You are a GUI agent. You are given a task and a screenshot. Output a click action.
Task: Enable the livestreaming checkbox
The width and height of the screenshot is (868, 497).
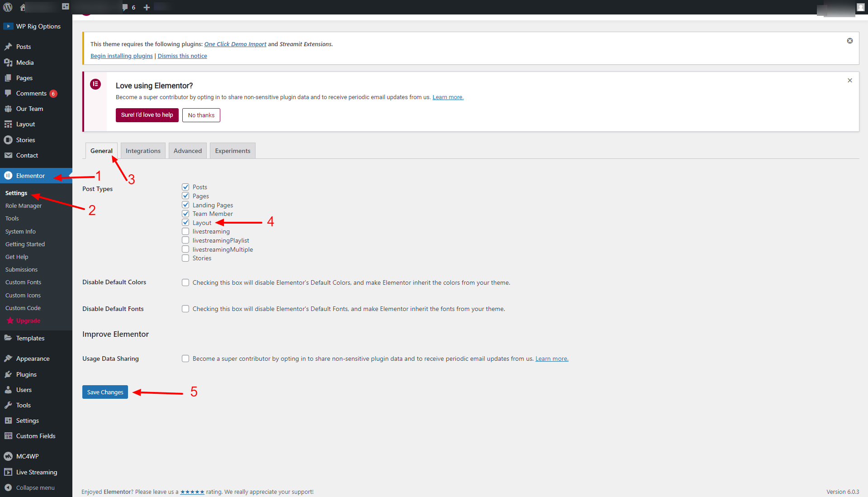pos(185,231)
